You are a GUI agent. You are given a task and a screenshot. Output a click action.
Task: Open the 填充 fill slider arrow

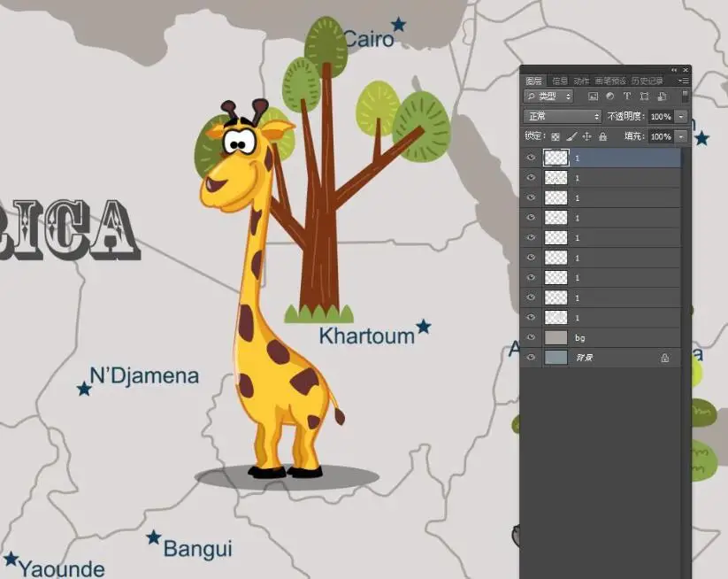pyautogui.click(x=681, y=136)
